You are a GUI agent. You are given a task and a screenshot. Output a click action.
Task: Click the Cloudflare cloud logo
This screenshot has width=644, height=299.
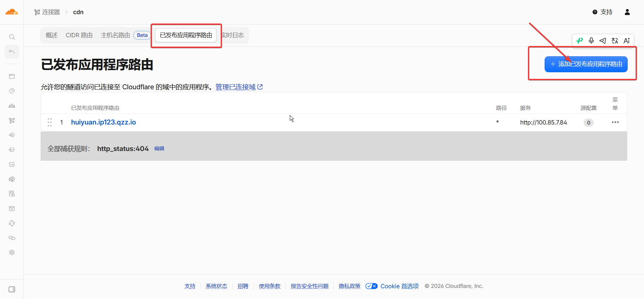(12, 12)
